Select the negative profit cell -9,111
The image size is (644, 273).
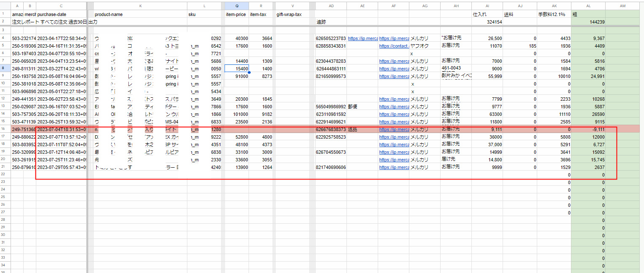click(x=588, y=129)
